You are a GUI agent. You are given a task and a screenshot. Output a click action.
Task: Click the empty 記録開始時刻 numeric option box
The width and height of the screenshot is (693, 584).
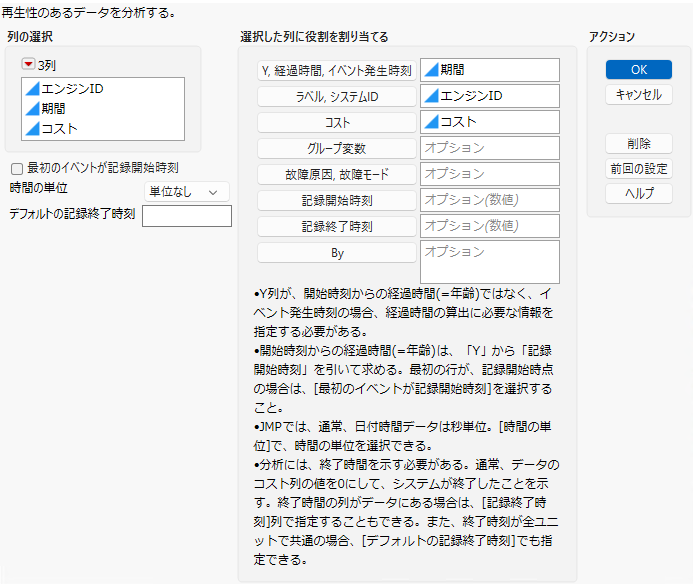[x=490, y=200]
